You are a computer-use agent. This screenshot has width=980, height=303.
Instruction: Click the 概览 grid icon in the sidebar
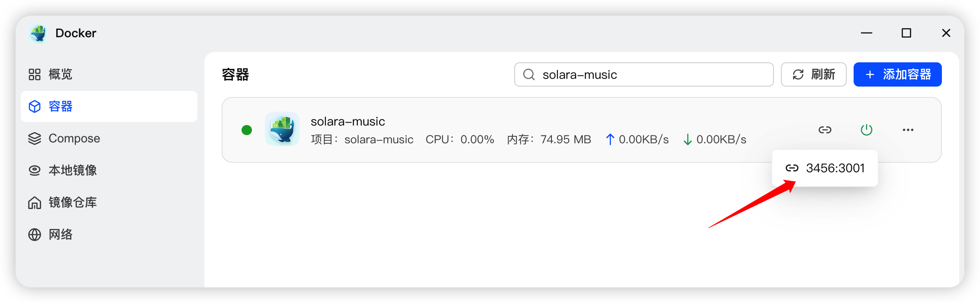click(x=35, y=74)
